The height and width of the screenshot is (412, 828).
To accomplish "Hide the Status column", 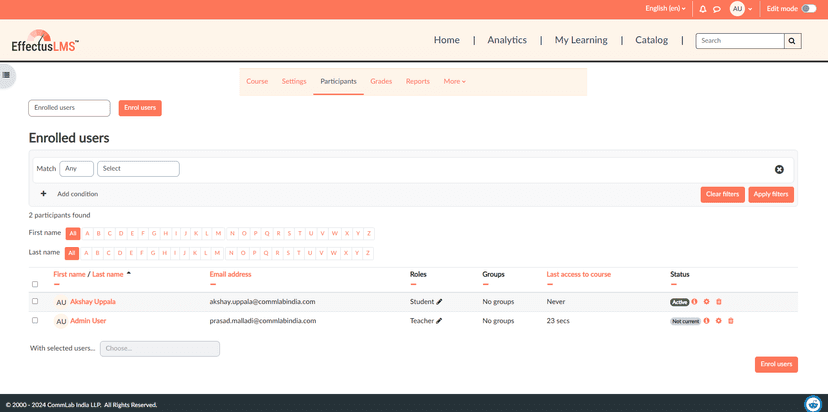I will coord(673,284).
